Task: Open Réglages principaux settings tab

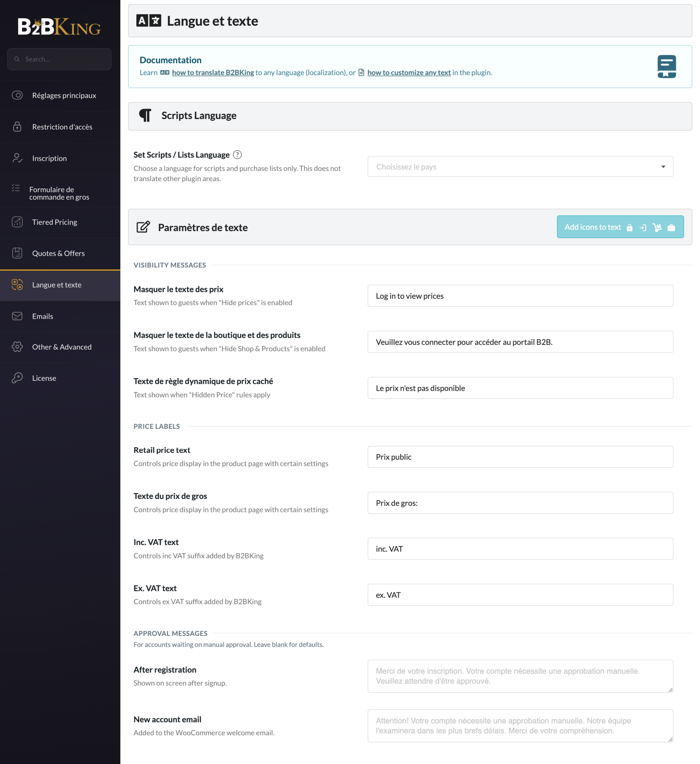Action: pyautogui.click(x=60, y=95)
